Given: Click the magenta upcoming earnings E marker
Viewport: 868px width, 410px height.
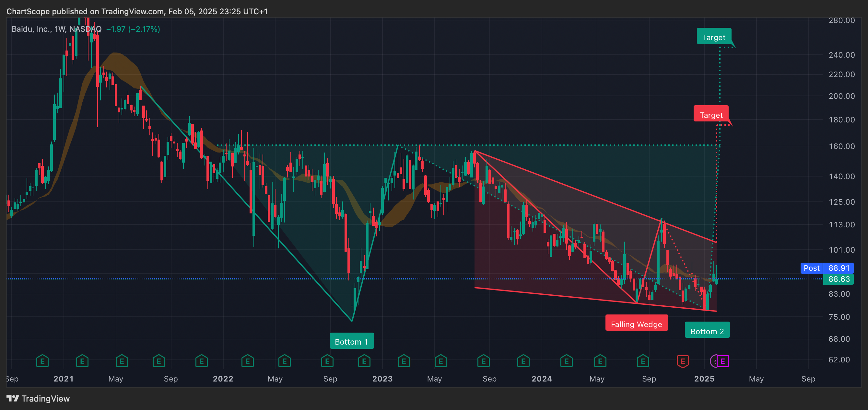Looking at the screenshot, I should [723, 361].
